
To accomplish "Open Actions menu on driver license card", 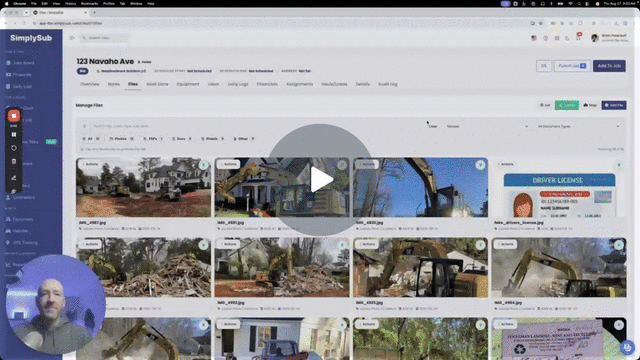I will click(x=506, y=164).
